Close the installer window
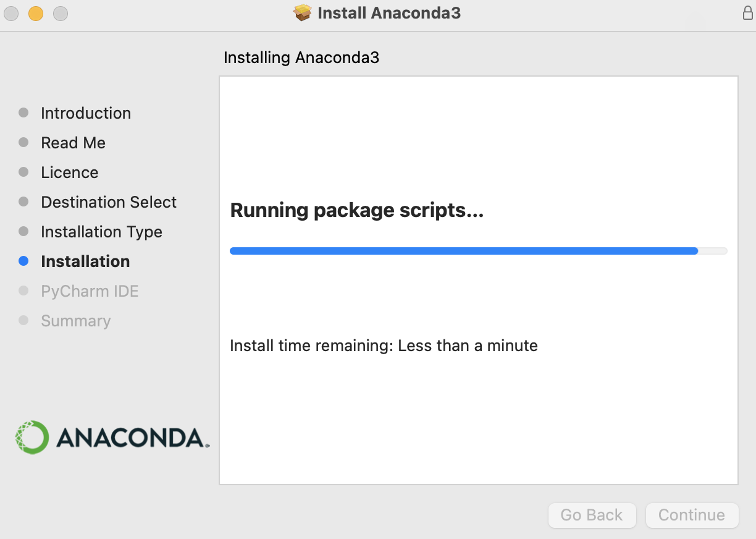The width and height of the screenshot is (756, 539). (x=11, y=13)
